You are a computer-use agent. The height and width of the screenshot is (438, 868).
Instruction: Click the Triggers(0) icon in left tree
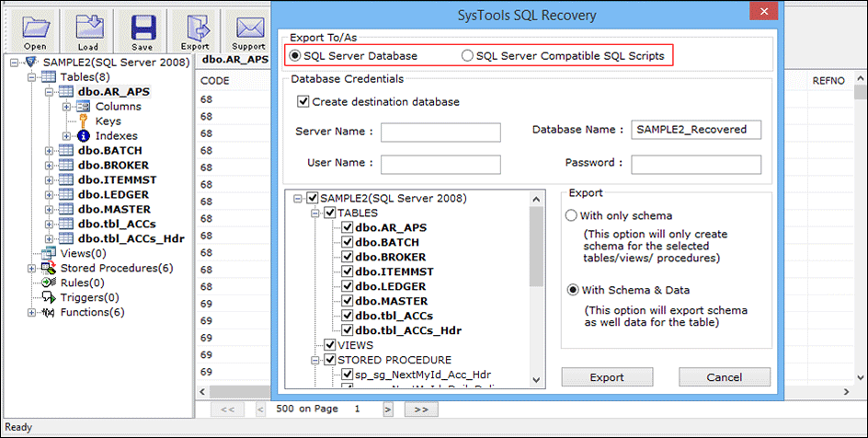point(49,297)
